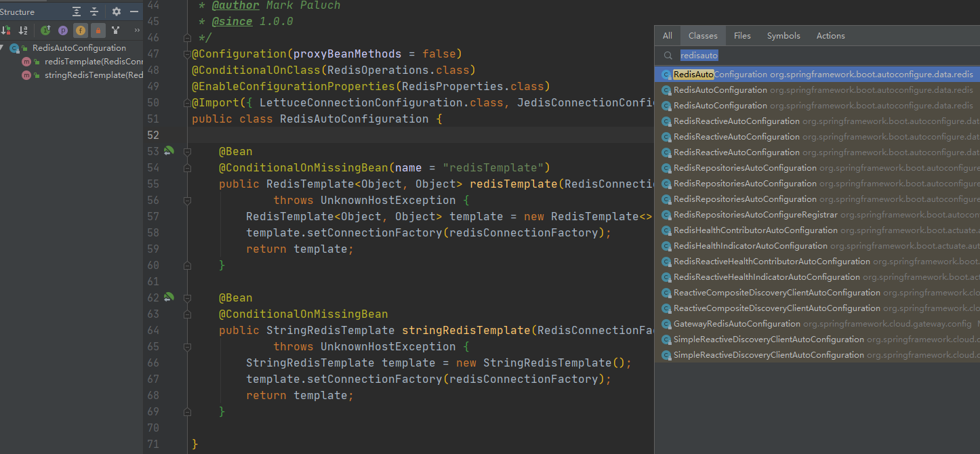Click RedisProperties.class in line 49

[x=473, y=86]
